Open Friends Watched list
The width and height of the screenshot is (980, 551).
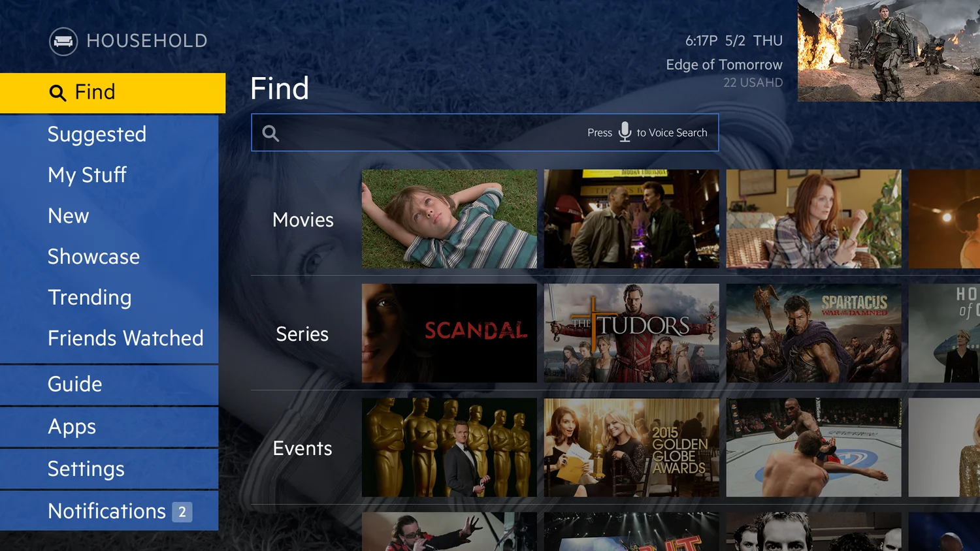[x=125, y=338]
